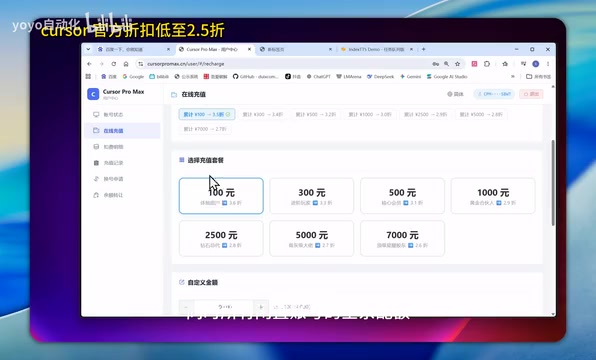The image size is (596, 360).
Task: Select the 累计 ¥1000 → 3.0折 tier pill
Action: pyautogui.click(x=370, y=114)
